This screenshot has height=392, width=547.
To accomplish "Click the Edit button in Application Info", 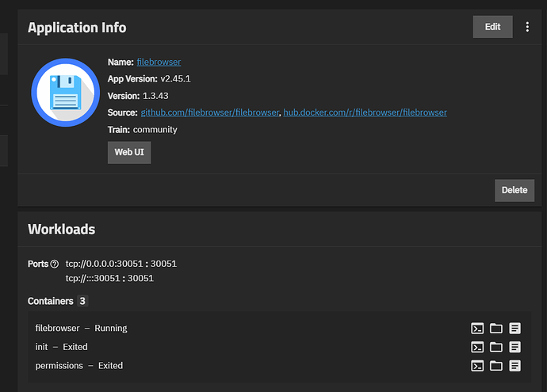I will click(492, 27).
